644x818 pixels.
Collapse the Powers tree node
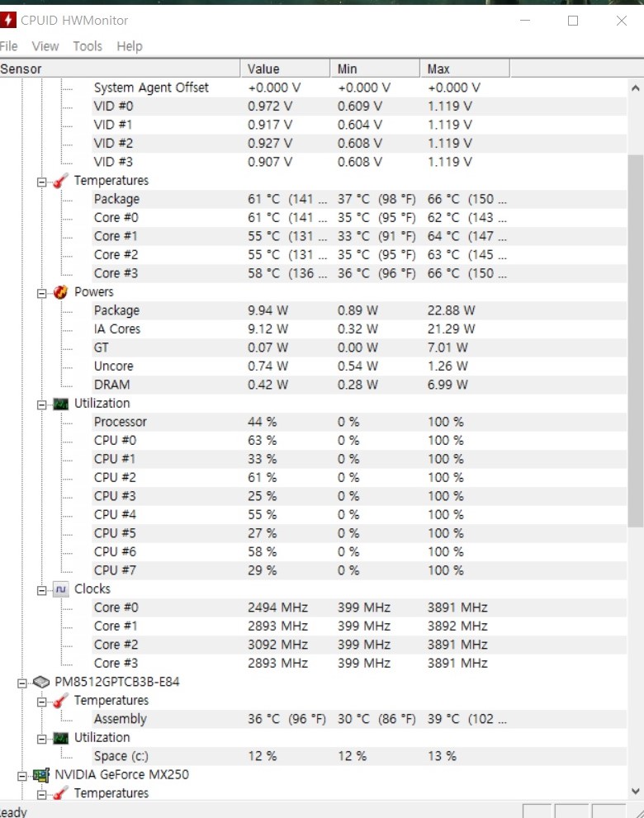tap(42, 292)
